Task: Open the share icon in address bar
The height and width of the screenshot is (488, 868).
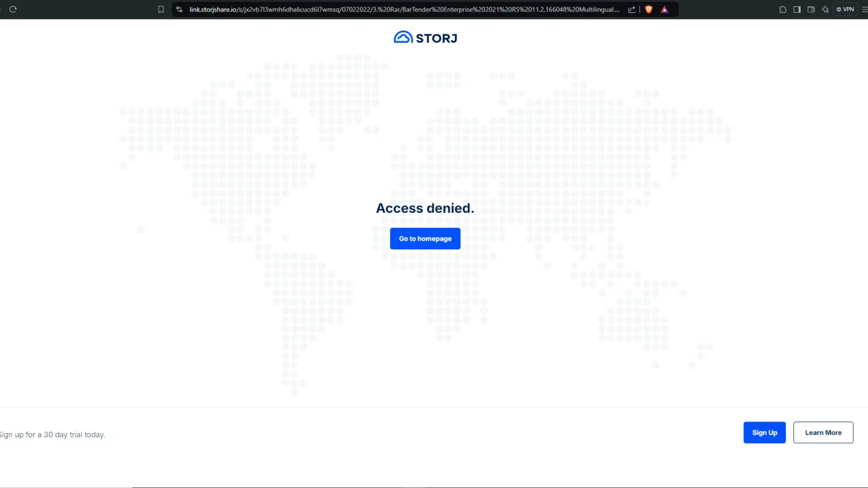Action: [x=632, y=9]
